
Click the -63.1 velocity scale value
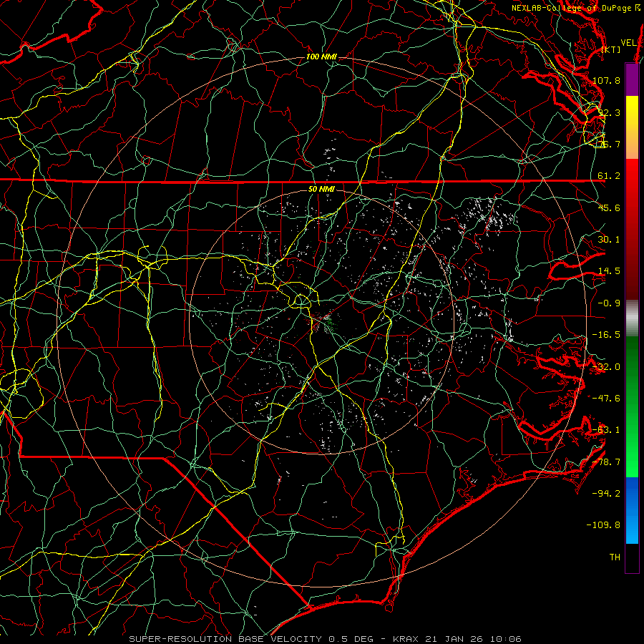coord(606,430)
